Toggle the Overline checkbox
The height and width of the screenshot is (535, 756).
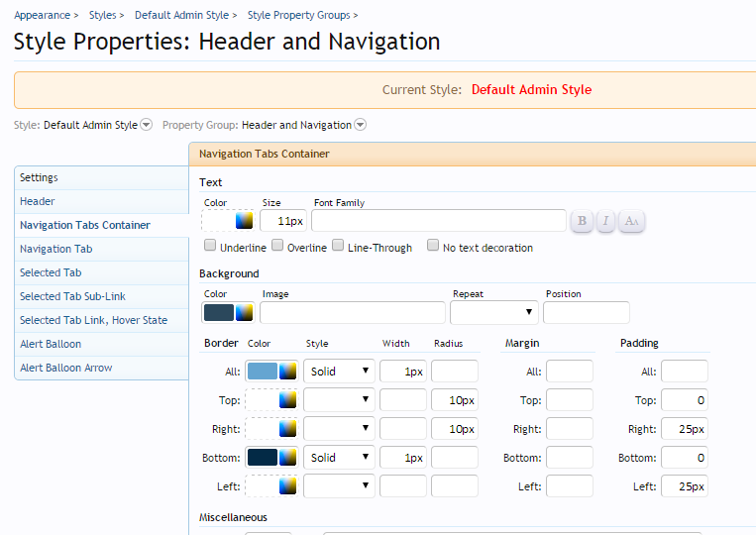[277, 246]
